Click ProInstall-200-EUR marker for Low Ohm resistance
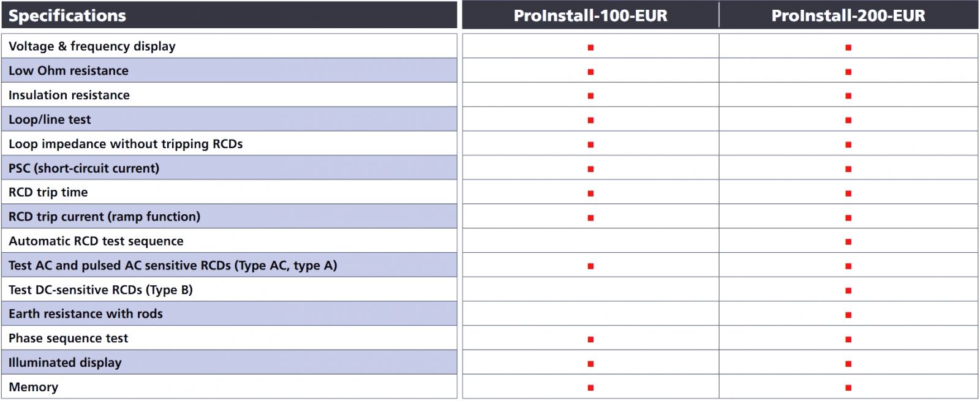Screen dimensions: 980x401 [x=848, y=72]
